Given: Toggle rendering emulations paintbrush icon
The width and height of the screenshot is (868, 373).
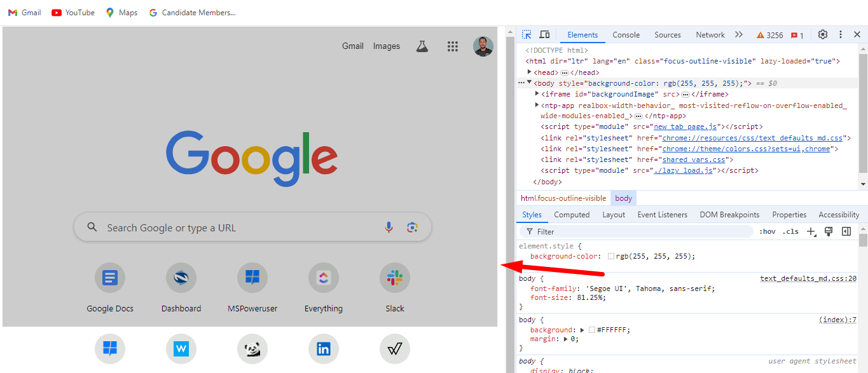Looking at the screenshot, I should 829,231.
